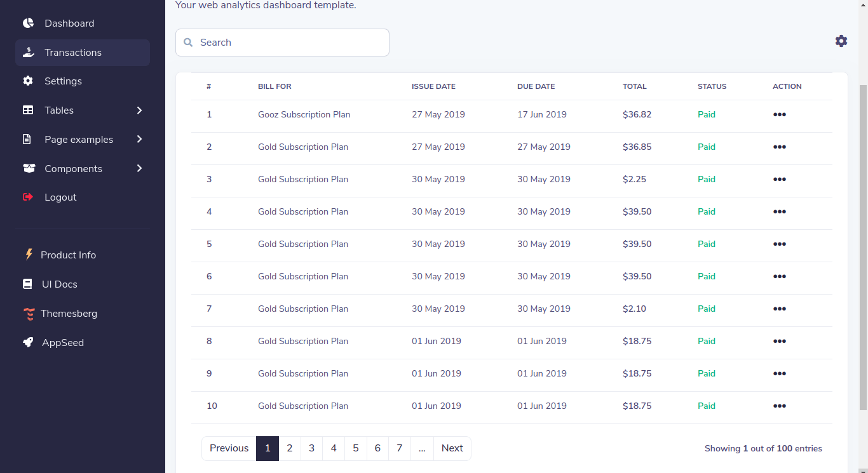Click the Components icon in the sidebar
Viewport: 868px width, 473px height.
tap(28, 168)
